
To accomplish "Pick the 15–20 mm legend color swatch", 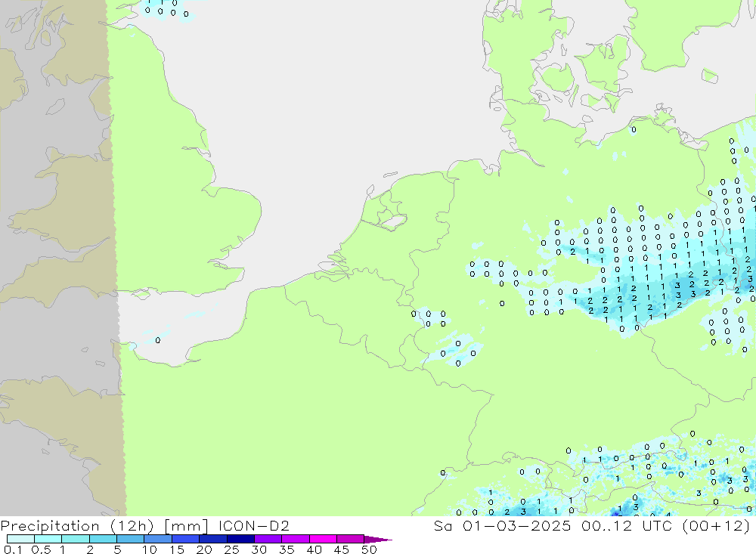I will (x=186, y=539).
